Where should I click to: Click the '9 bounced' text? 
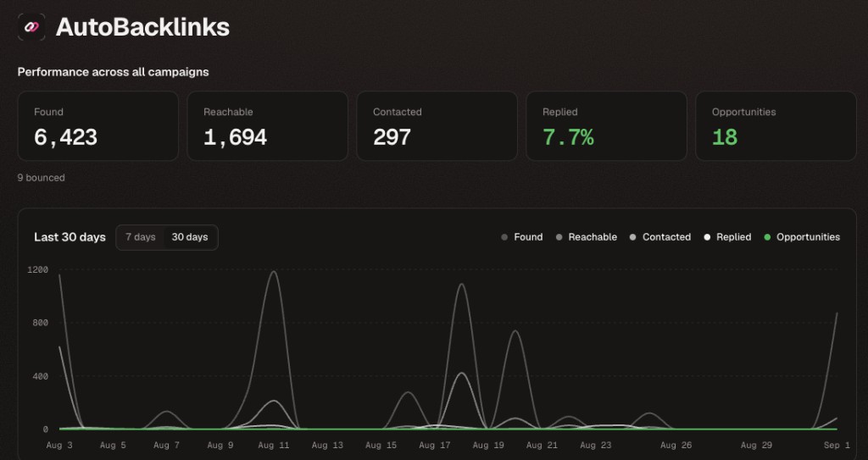click(x=41, y=178)
